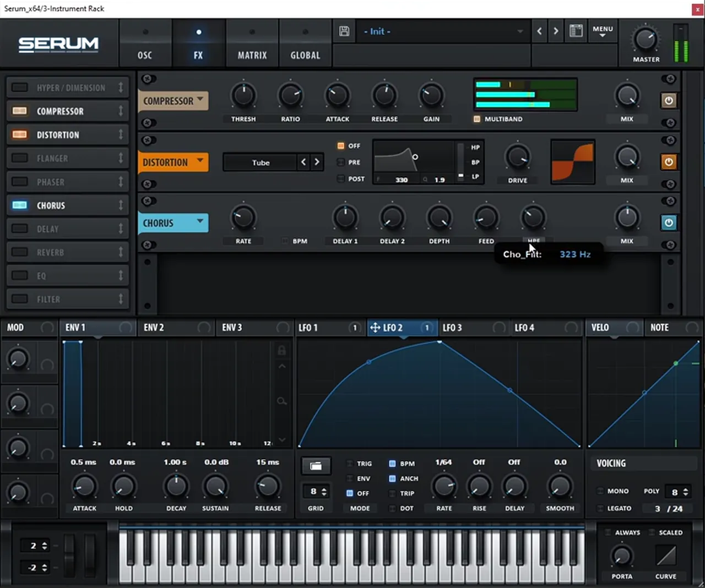Viewport: 705px width, 588px height.
Task: Click the envelope lock icon
Action: click(x=281, y=350)
